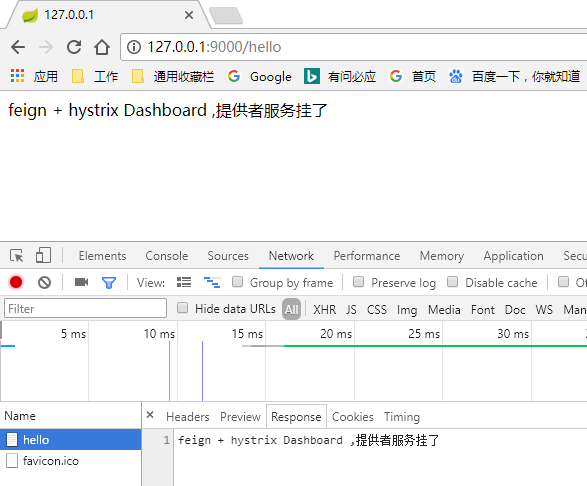The height and width of the screenshot is (486, 587).
Task: Use large request rows view
Action: (184, 282)
